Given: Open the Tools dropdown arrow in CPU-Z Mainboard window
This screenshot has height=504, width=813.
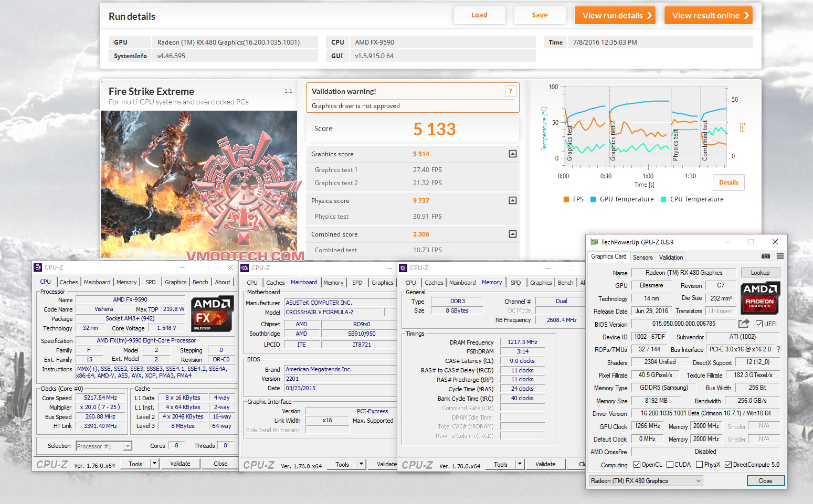Looking at the screenshot, I should (x=361, y=464).
